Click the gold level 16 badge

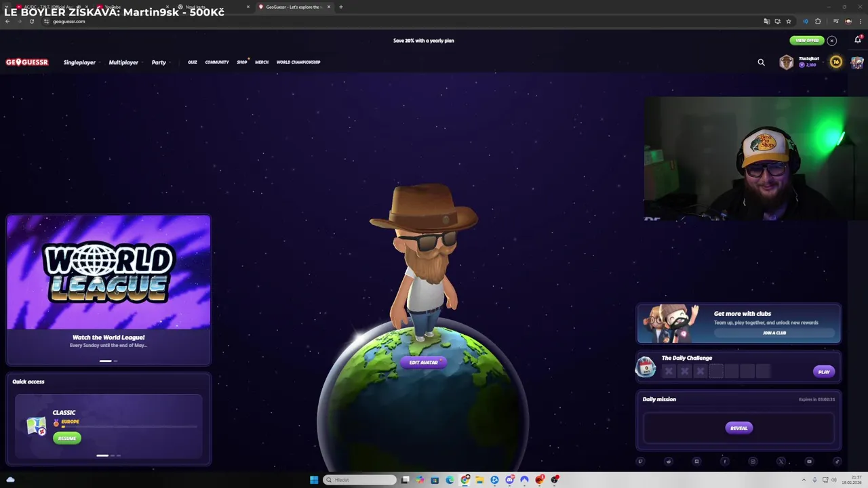click(x=836, y=62)
